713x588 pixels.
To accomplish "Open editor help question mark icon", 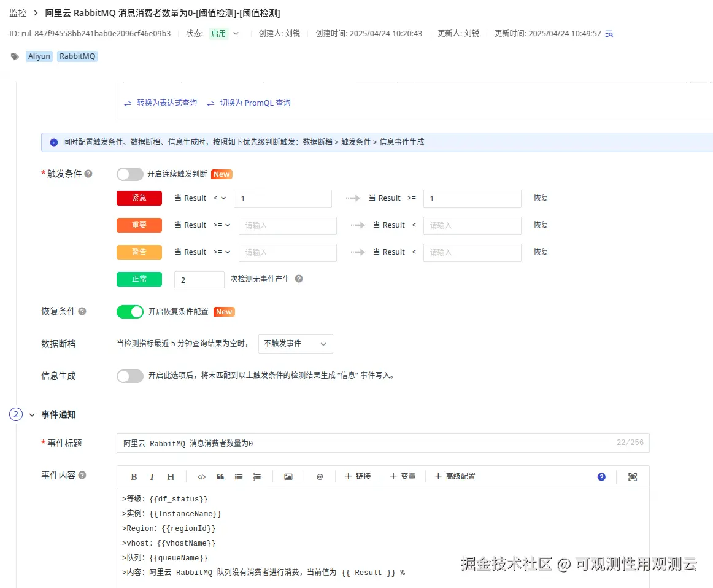I will (x=601, y=476).
